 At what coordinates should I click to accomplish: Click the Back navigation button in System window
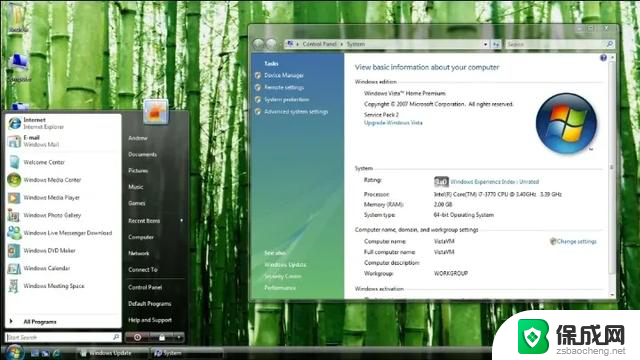[259, 44]
